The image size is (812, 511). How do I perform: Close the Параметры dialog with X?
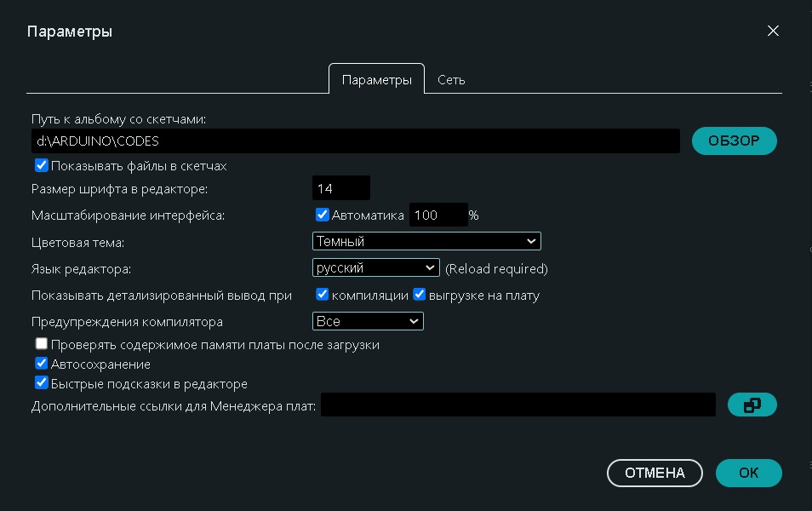click(x=773, y=31)
